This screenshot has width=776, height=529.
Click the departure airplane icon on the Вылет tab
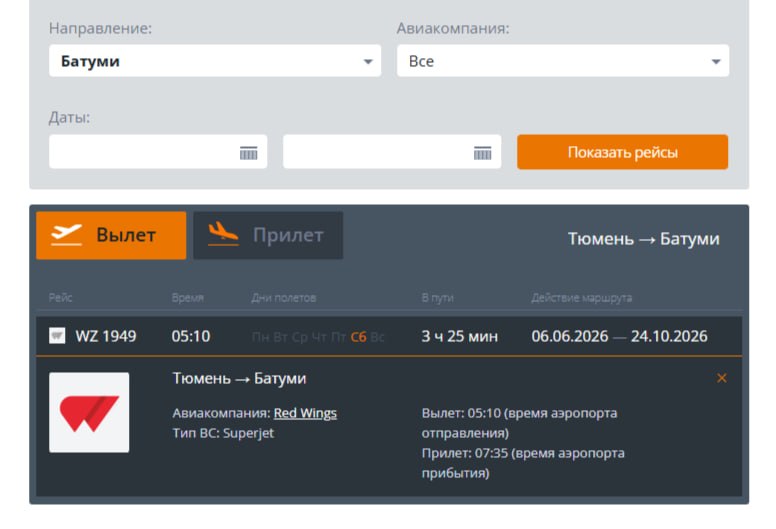tap(66, 235)
